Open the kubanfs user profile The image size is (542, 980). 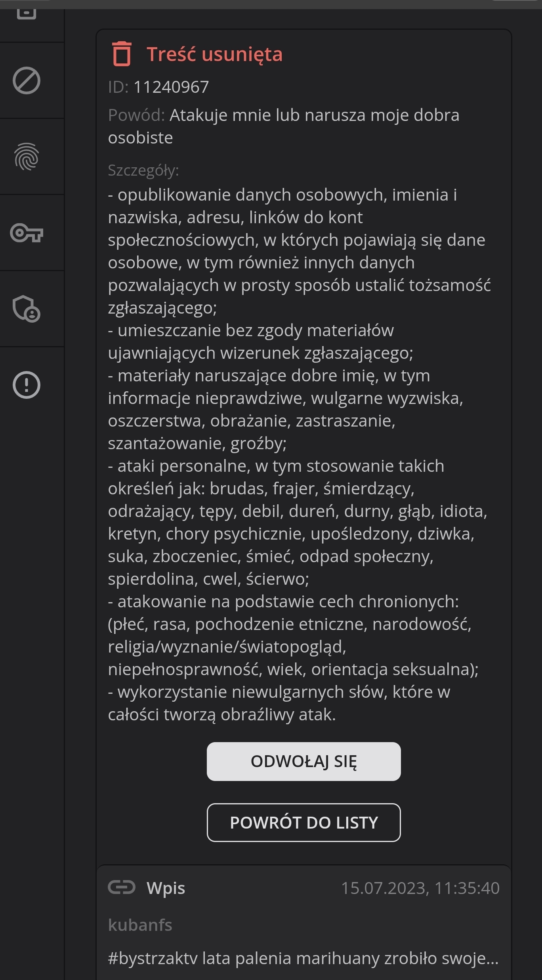[x=140, y=925]
